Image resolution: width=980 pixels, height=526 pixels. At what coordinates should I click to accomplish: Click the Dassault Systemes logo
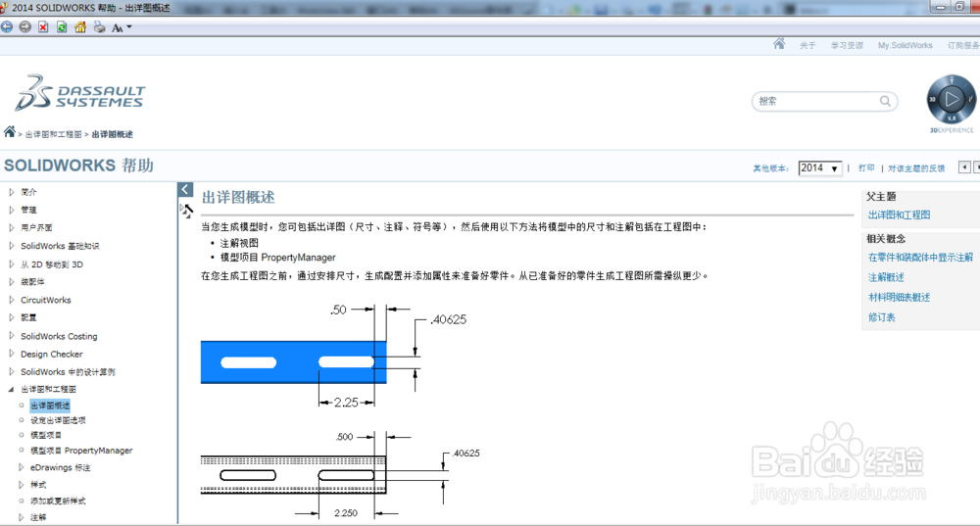(80, 93)
